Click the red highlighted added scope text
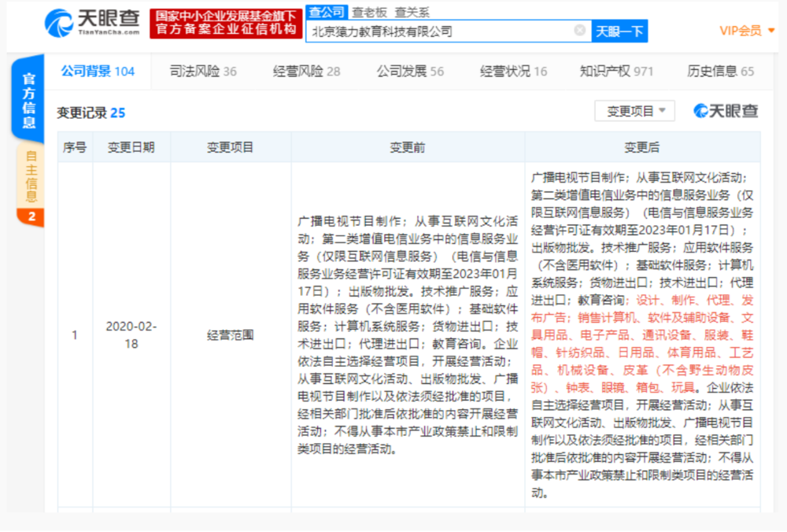Screen dimensions: 787x532 642,344
